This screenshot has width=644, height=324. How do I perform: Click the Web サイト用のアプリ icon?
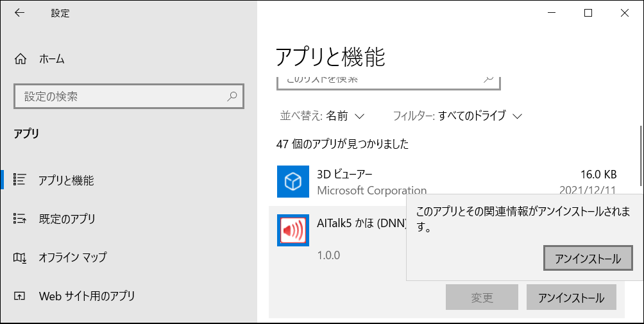coord(20,296)
